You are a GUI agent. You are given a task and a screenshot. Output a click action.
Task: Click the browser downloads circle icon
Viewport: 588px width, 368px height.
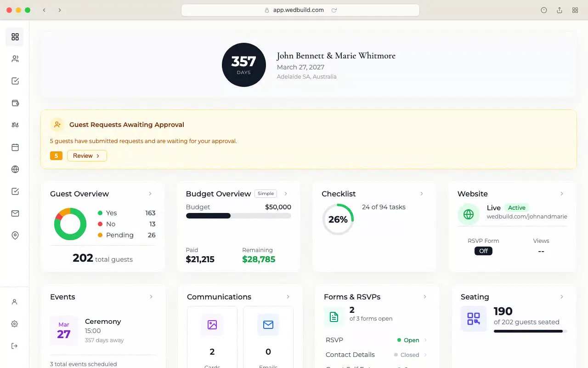[544, 10]
